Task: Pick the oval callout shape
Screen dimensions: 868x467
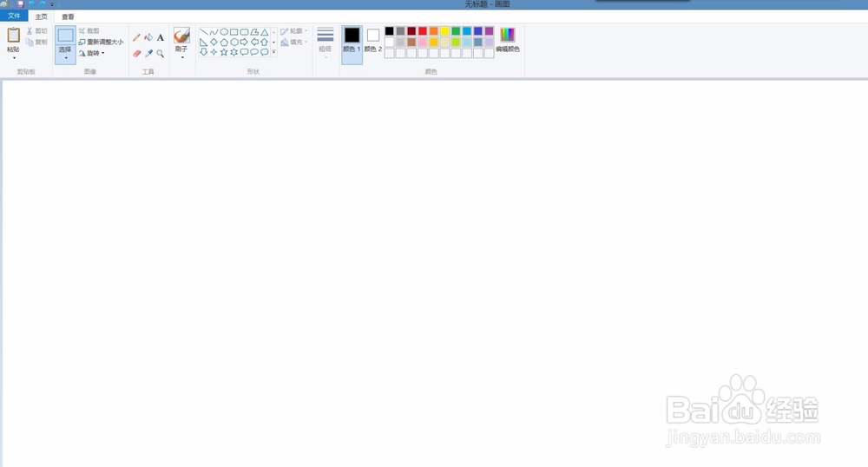Action: 254,52
